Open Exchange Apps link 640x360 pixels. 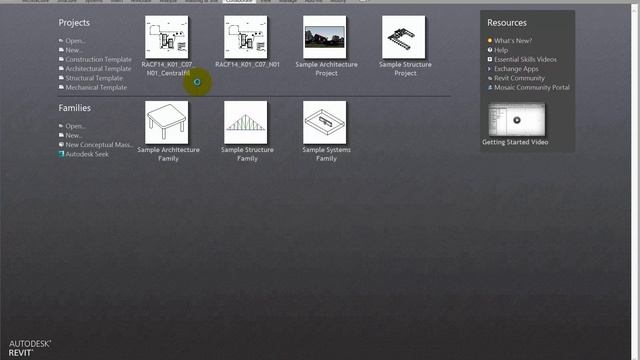tap(516, 69)
